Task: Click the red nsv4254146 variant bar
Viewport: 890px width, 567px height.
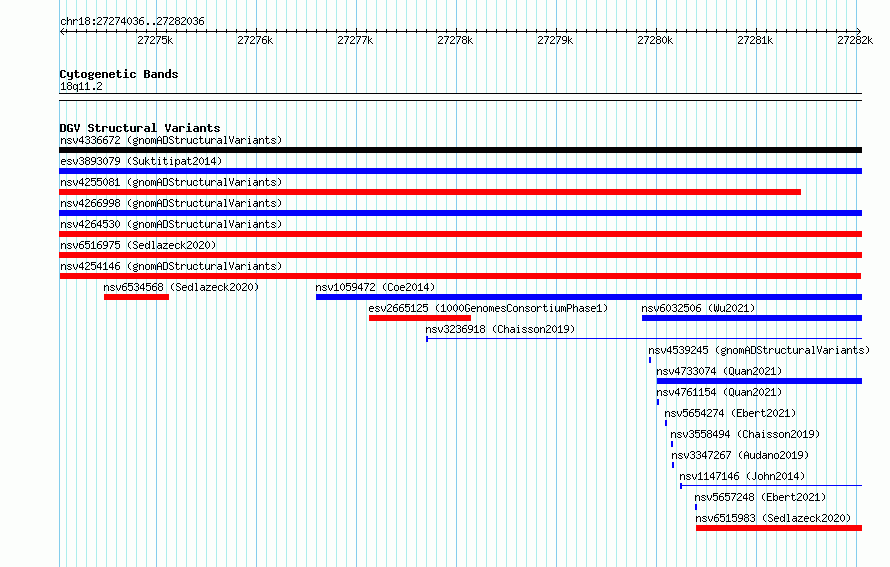Action: [x=460, y=276]
